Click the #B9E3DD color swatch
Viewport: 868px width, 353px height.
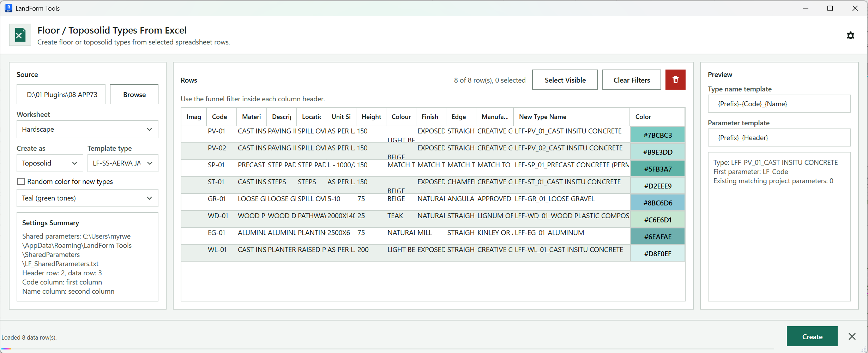click(x=658, y=152)
